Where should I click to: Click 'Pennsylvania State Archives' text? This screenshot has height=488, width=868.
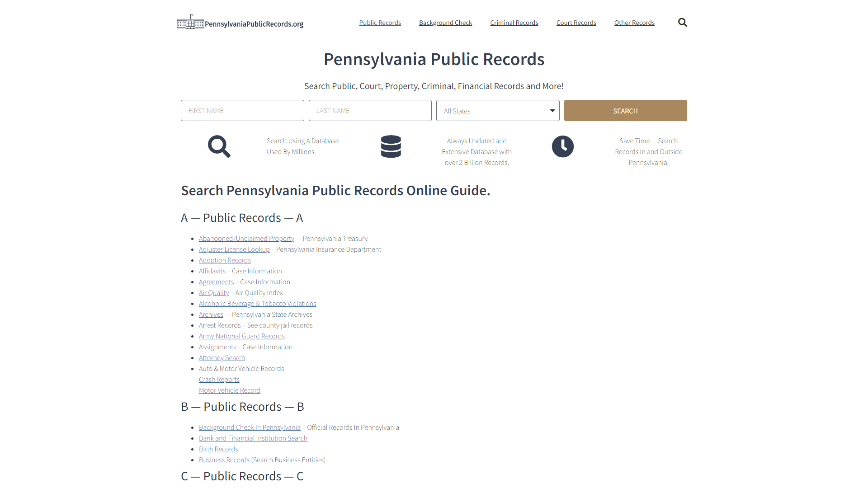point(272,314)
